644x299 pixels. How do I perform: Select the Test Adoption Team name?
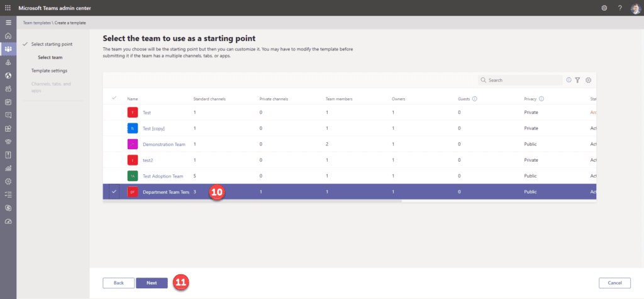[163, 176]
